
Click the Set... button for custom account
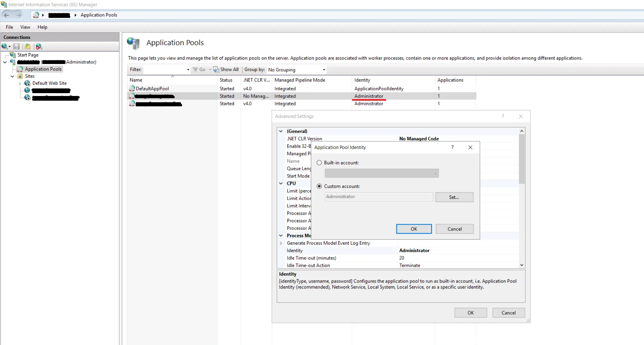coord(454,197)
